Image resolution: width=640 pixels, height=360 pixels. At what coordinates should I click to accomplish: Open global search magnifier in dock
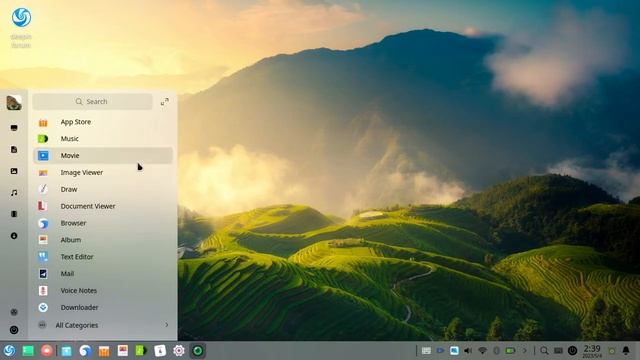click(x=544, y=351)
